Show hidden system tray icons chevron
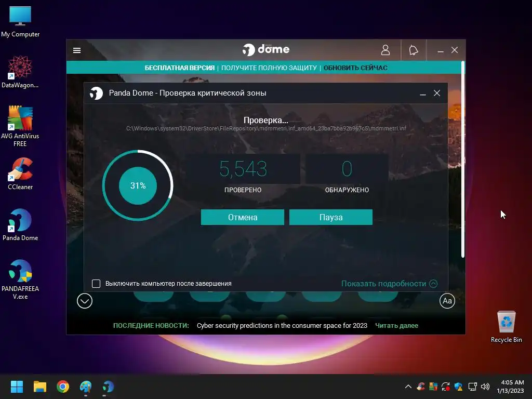 [x=408, y=387]
